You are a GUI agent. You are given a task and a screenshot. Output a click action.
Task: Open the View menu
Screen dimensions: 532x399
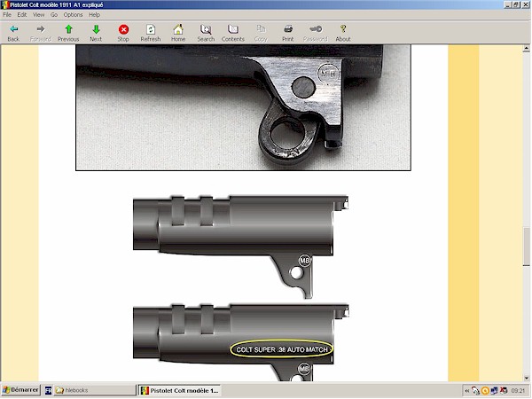coord(39,14)
